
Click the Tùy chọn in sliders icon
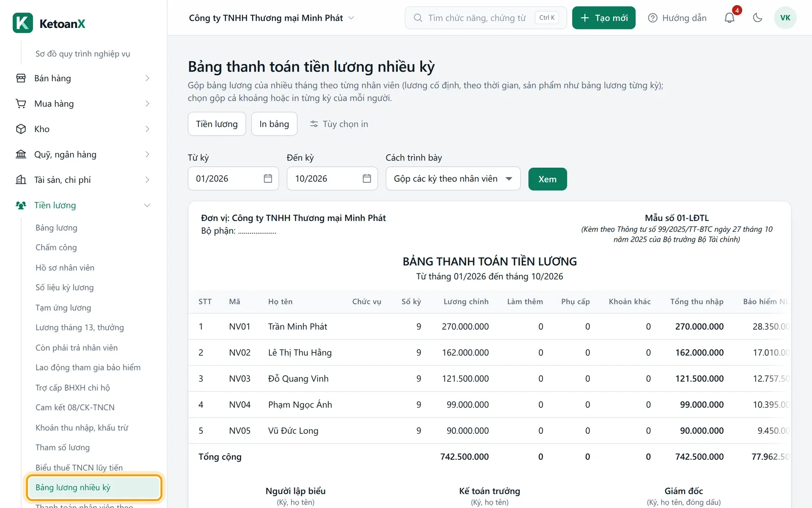point(314,124)
